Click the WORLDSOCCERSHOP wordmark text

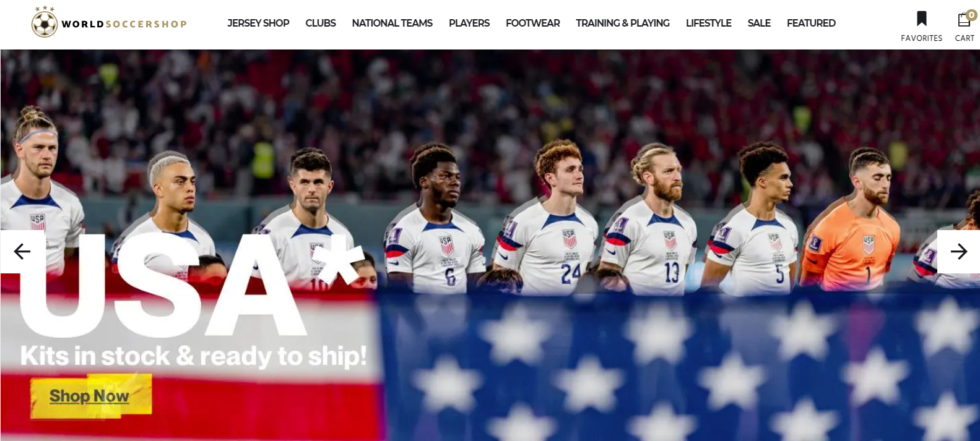click(124, 24)
